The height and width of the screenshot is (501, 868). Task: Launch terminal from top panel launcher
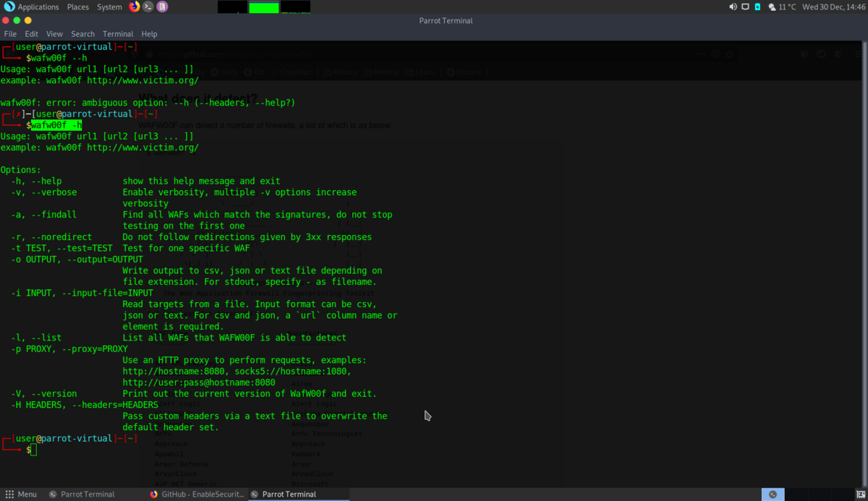148,7
